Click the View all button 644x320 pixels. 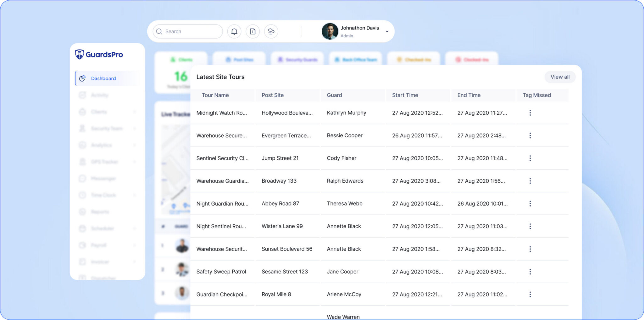click(x=560, y=77)
